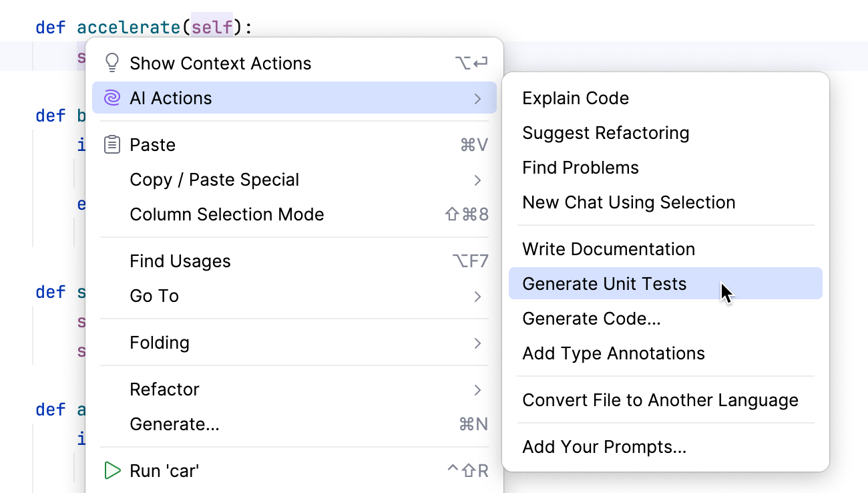Open Add Your Prompts dialog
The height and width of the screenshot is (493, 868).
(604, 447)
